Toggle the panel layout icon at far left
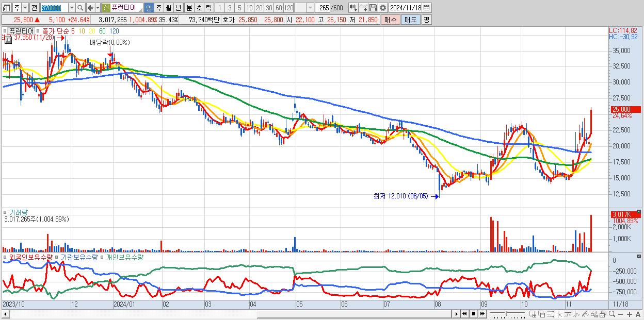The image size is (644, 320). [7, 8]
